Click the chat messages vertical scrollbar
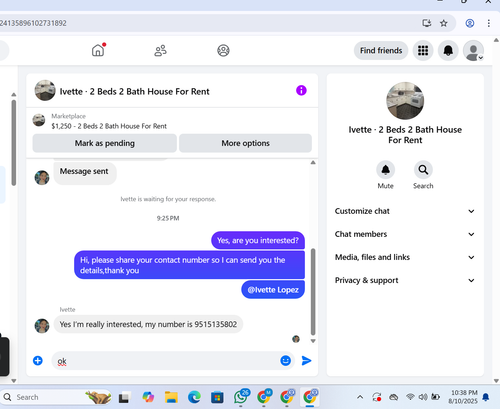 [313, 292]
